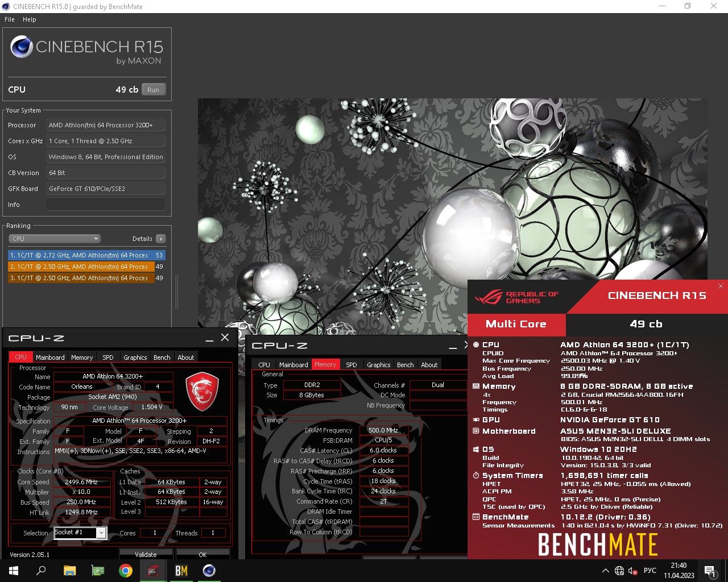Viewport: 728px width, 582px height.
Task: Click the CPU section icon in BenchMate
Action: 476,344
